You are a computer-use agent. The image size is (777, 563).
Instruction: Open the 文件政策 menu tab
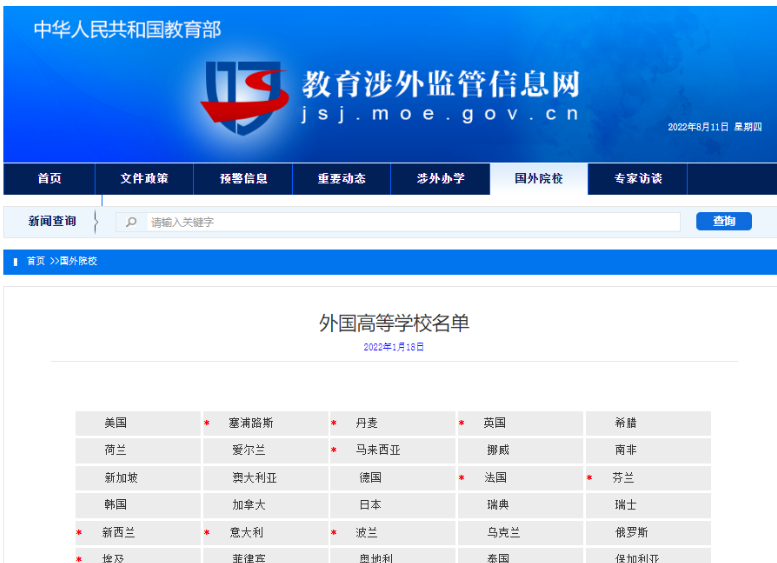tap(144, 179)
